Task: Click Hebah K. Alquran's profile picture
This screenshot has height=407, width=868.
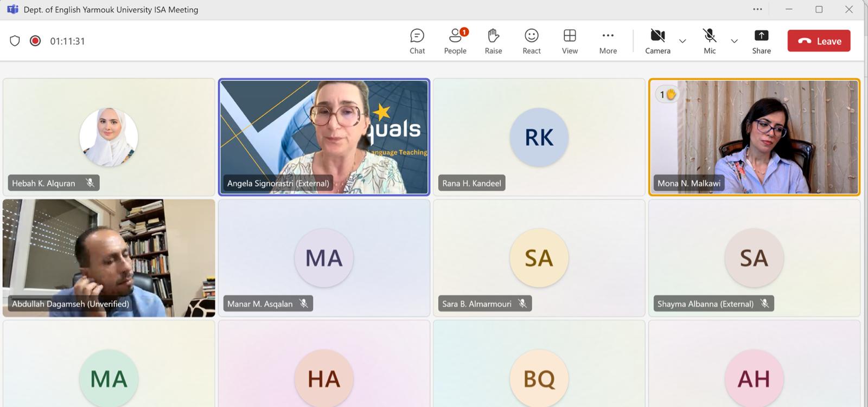Action: click(108, 137)
